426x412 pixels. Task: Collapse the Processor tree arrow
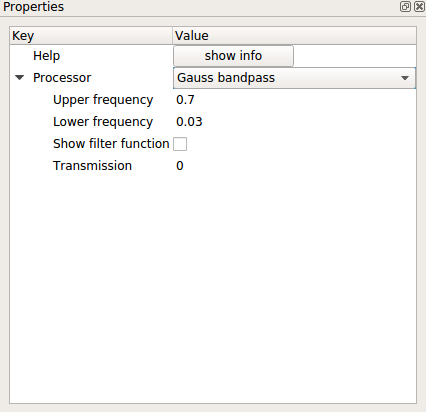click(20, 78)
